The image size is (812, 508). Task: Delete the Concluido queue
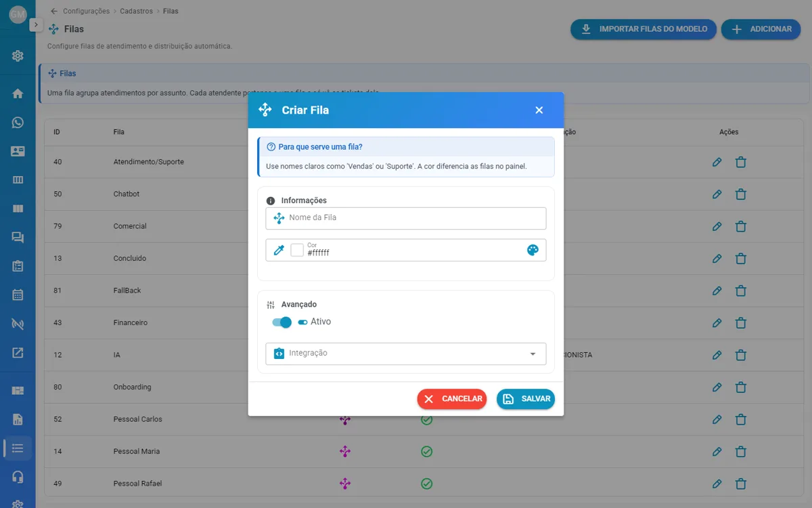[x=741, y=259]
